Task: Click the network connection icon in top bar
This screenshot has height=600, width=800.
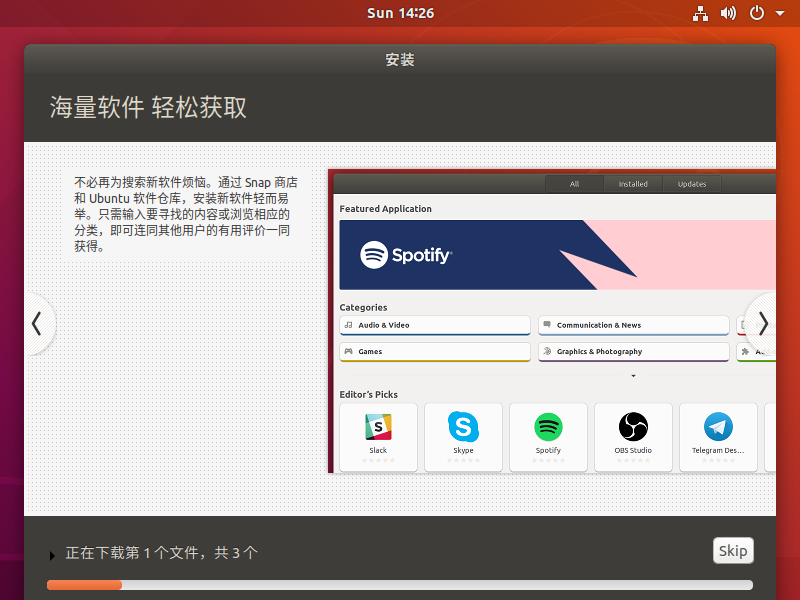Action: [x=700, y=13]
